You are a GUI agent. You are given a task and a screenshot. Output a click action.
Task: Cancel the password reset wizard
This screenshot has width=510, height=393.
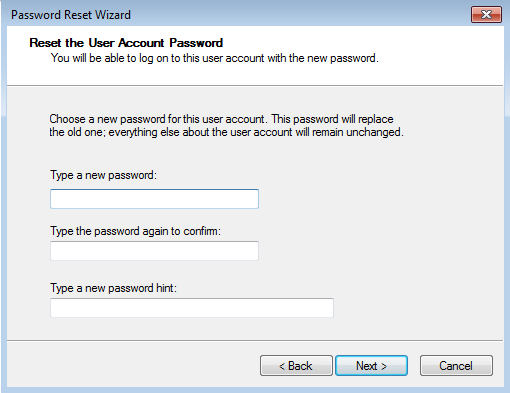[456, 366]
